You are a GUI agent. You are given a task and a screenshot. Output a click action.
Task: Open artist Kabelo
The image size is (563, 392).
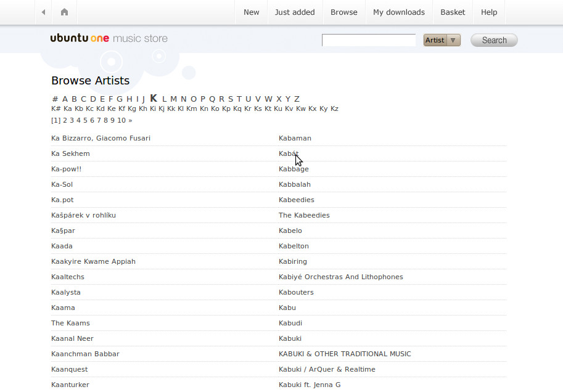290,231
